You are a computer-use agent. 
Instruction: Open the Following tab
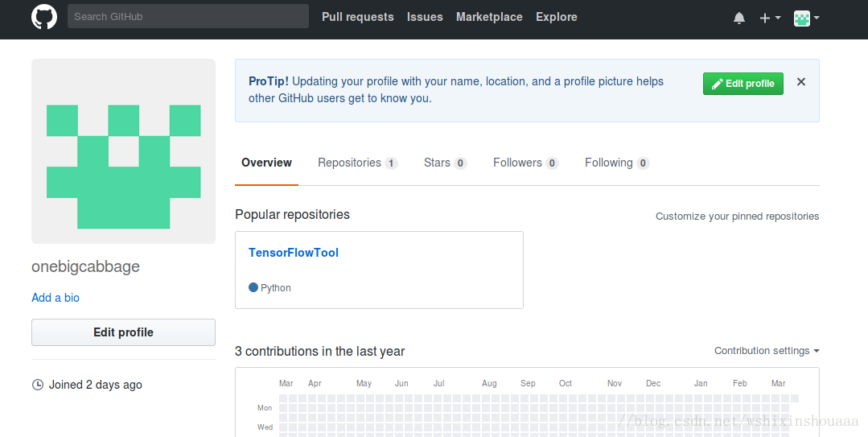[617, 163]
